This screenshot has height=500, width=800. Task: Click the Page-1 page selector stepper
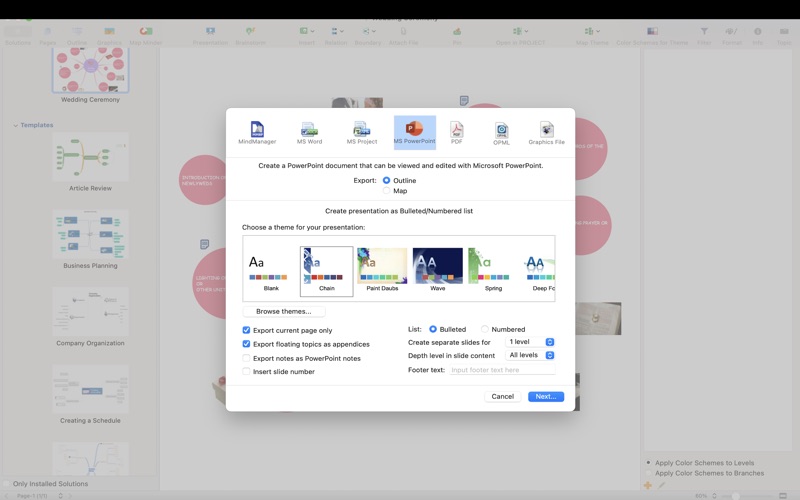[61, 495]
